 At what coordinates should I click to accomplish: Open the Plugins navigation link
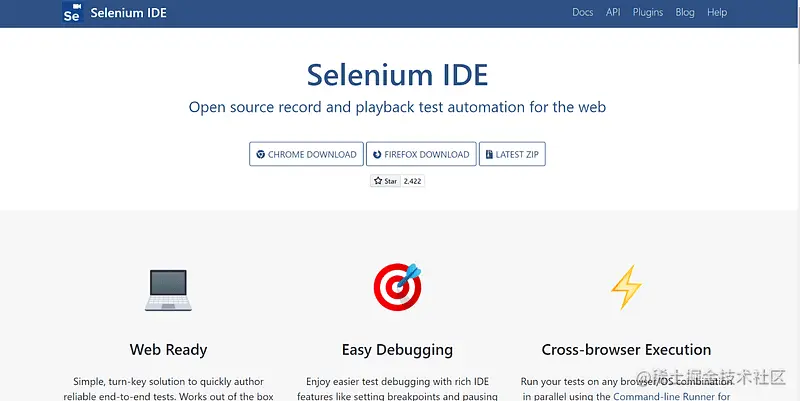pos(648,12)
